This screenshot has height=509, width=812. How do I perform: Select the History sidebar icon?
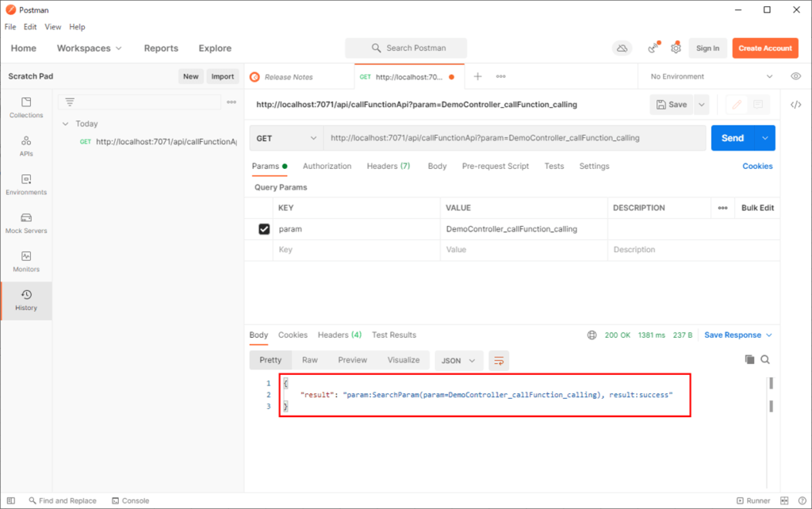[x=25, y=301]
